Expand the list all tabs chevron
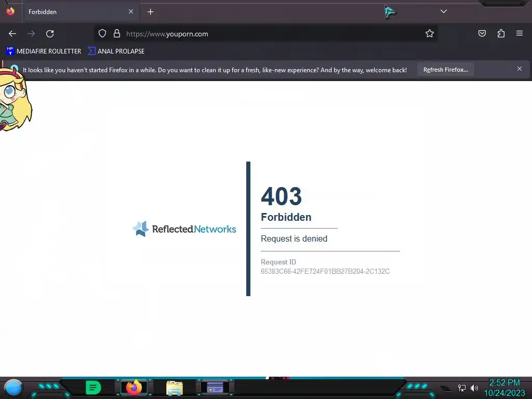Image resolution: width=532 pixels, height=399 pixels. (x=444, y=11)
